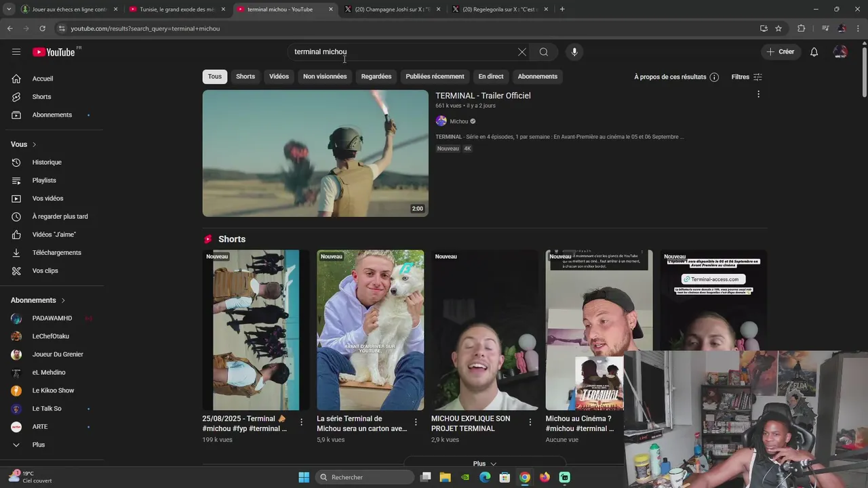This screenshot has width=868, height=488.
Task: Open the LeChefOtaku subscription channel
Action: (52, 336)
